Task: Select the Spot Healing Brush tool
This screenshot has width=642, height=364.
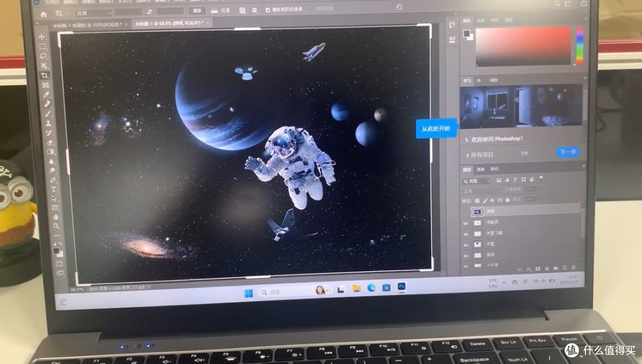Action: [47, 104]
